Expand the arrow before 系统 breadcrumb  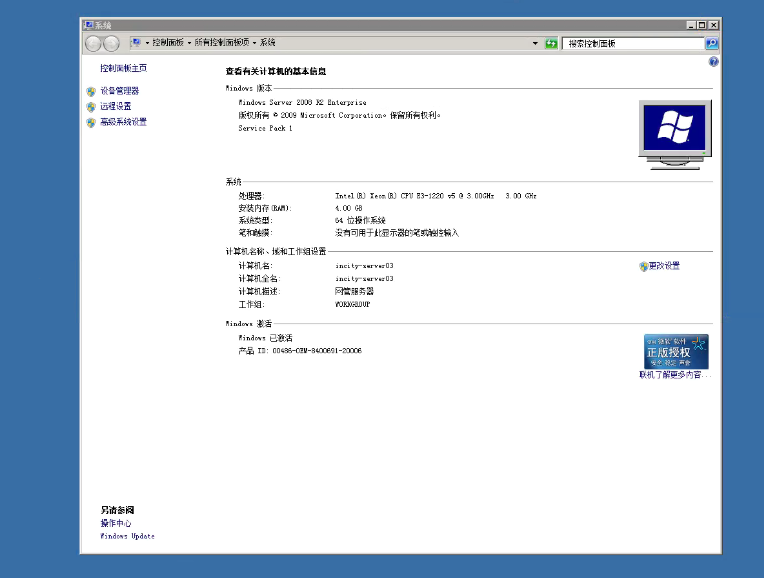click(254, 43)
